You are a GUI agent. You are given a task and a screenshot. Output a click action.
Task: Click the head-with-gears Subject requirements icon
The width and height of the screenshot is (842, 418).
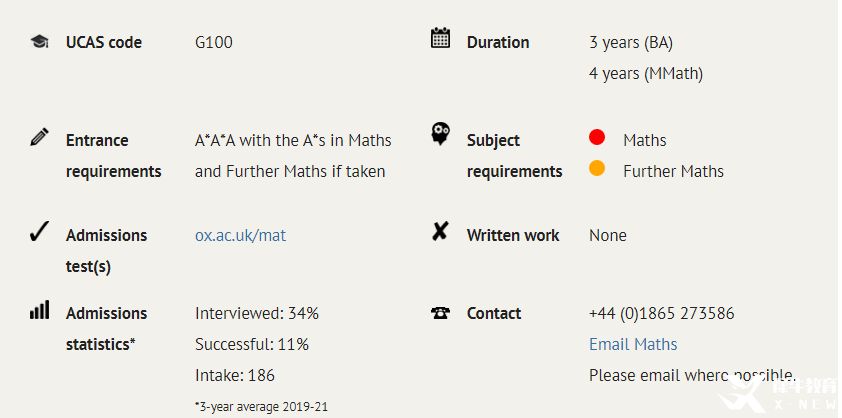pyautogui.click(x=440, y=134)
